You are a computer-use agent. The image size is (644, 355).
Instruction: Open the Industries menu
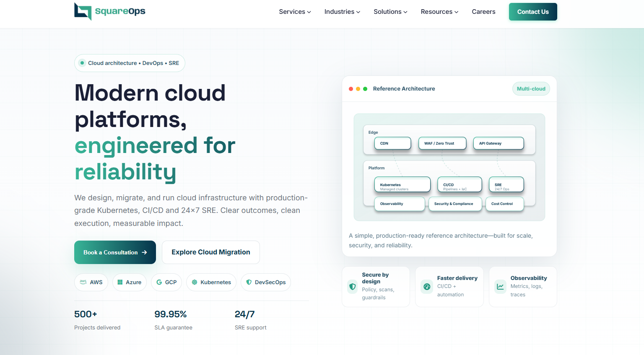342,12
